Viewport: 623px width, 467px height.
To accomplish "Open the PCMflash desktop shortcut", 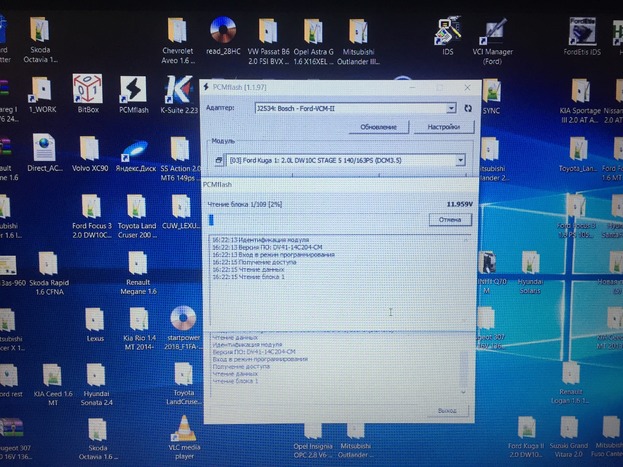I will 132,90.
